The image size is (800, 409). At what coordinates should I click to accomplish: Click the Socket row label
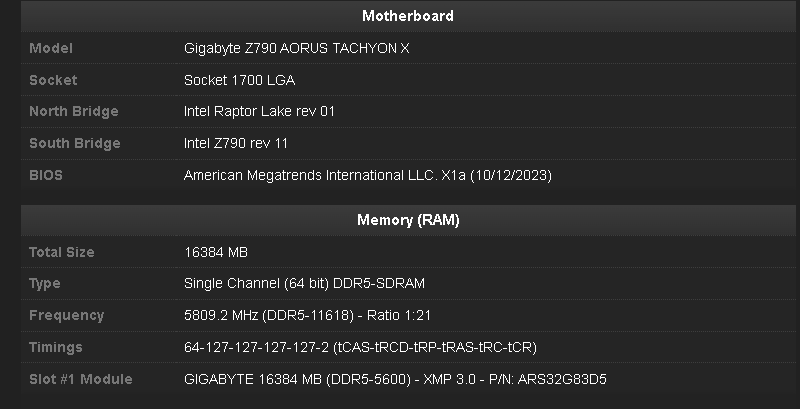[53, 80]
